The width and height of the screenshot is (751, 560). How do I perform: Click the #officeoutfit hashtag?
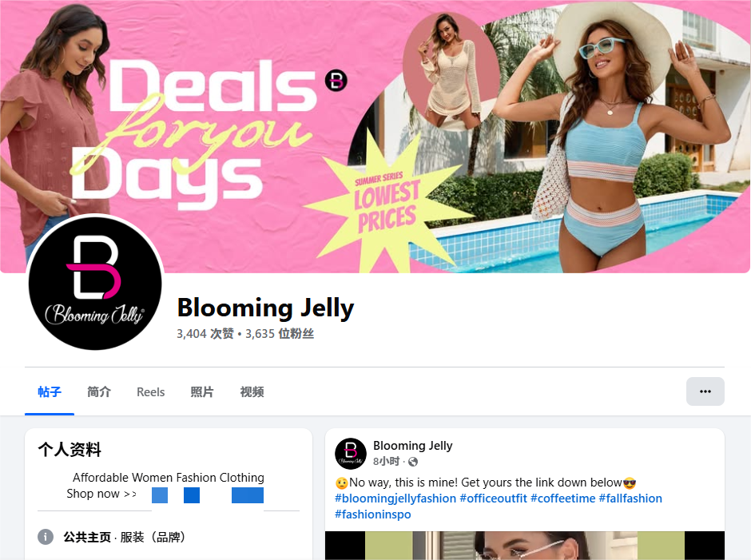pos(493,498)
